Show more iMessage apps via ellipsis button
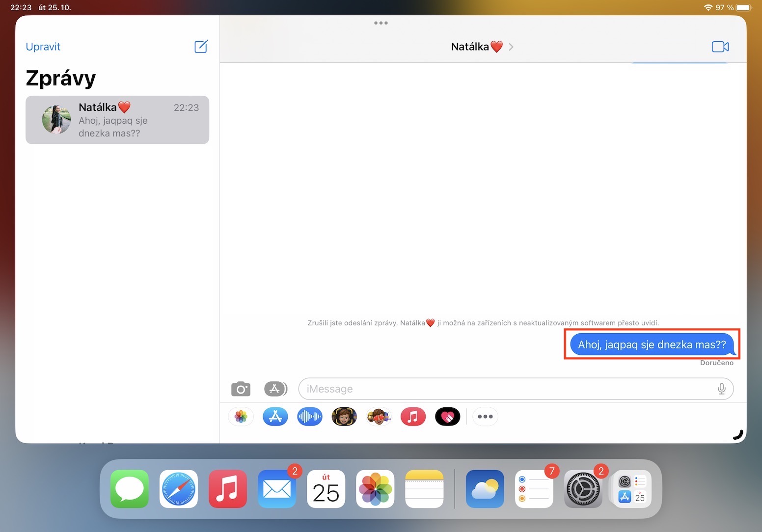This screenshot has width=762, height=532. [485, 417]
